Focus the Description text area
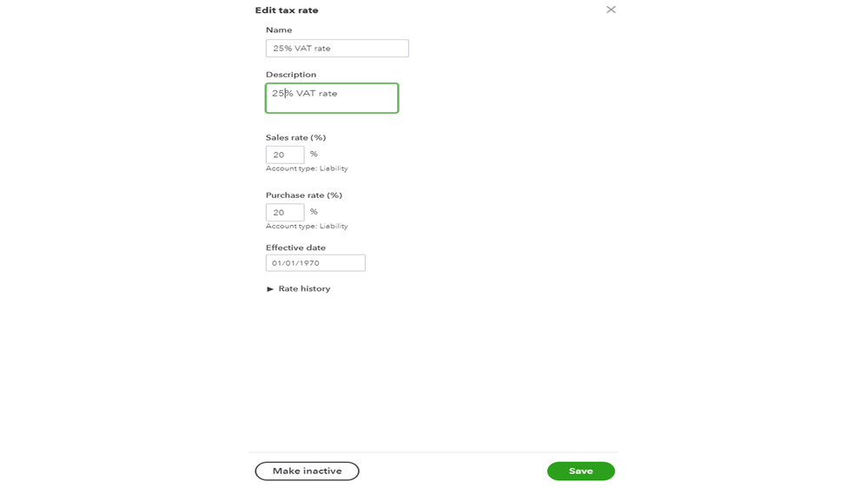 [x=331, y=98]
